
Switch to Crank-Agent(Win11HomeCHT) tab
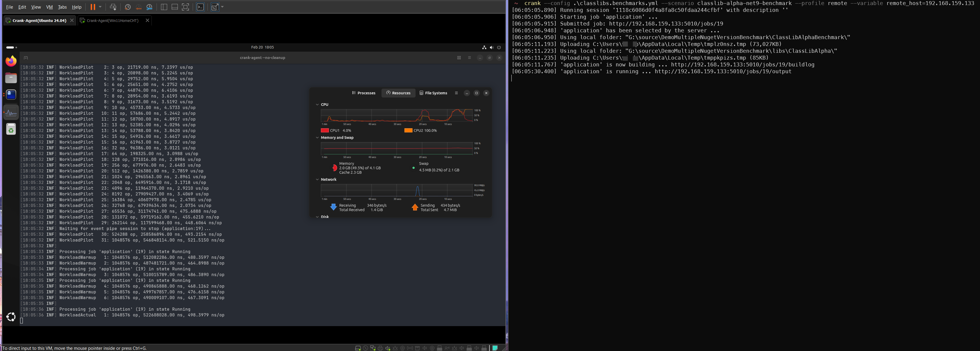point(112,20)
